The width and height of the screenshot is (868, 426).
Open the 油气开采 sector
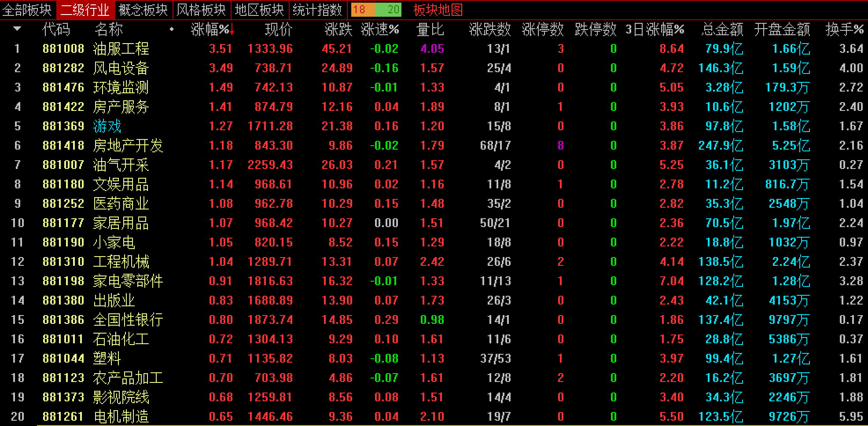[x=121, y=165]
